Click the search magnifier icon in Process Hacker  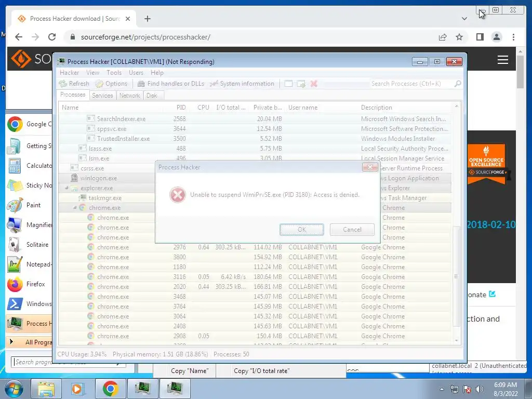click(458, 84)
